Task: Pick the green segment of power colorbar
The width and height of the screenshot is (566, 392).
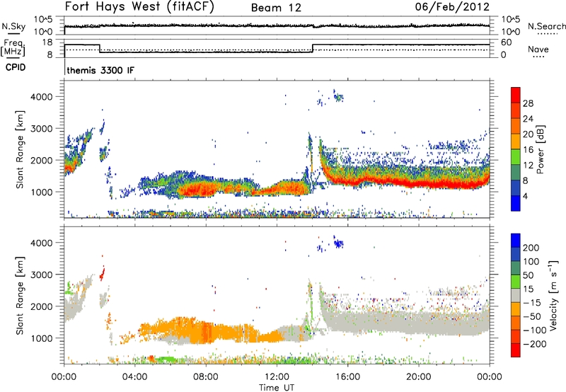Action: point(516,157)
